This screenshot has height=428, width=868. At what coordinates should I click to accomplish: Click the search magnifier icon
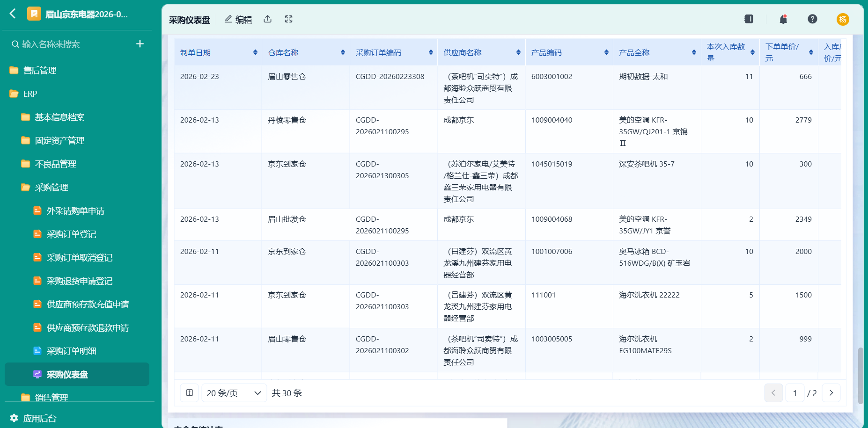point(15,44)
